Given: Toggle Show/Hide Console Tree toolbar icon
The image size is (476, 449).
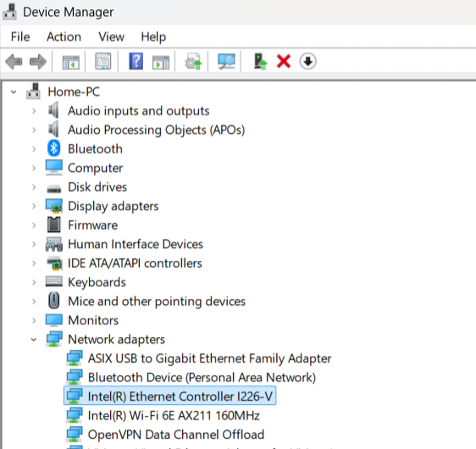Looking at the screenshot, I should click(x=71, y=62).
